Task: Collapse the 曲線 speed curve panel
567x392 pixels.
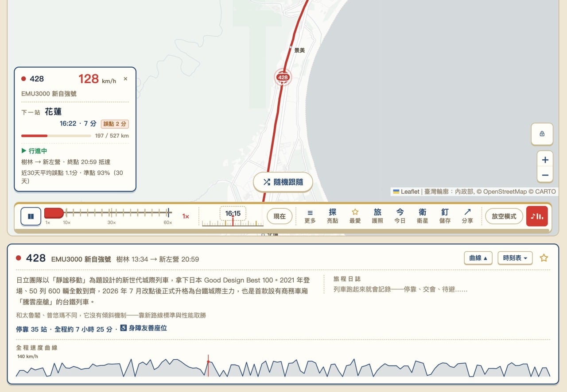Action: 478,258
